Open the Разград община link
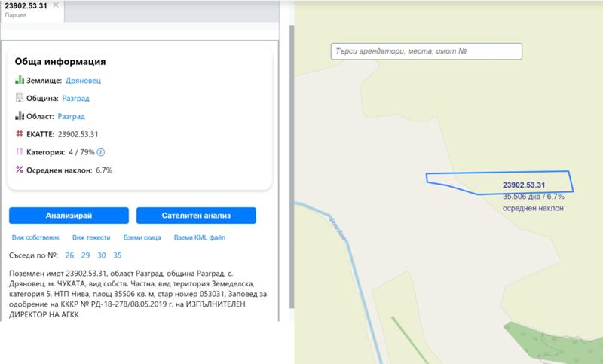 click(x=76, y=99)
